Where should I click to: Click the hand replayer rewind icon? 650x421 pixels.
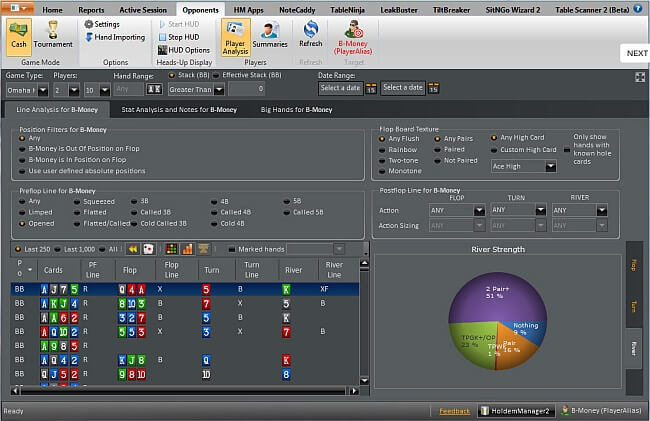(133, 248)
